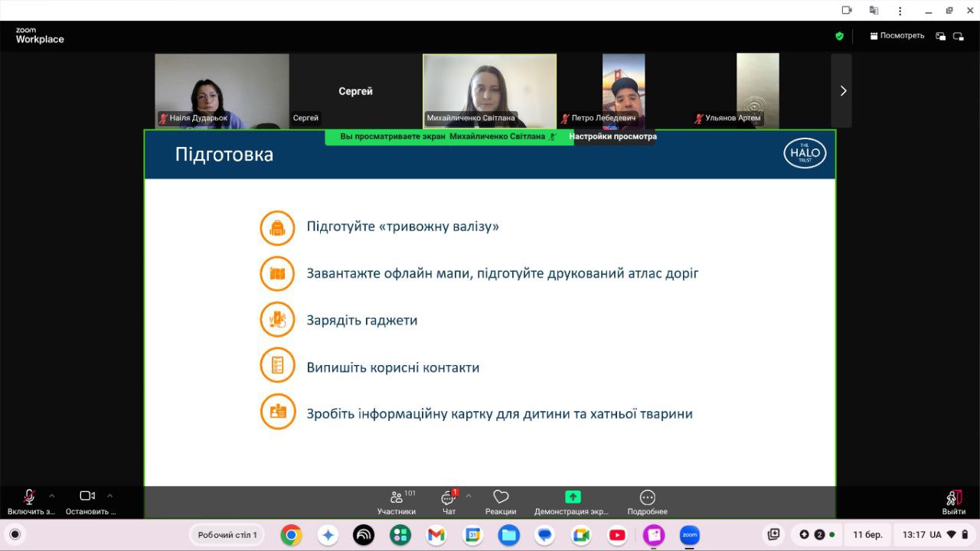980x551 pixels.
Task: Open the View (Посмотреть) layout menu
Action: click(x=897, y=36)
